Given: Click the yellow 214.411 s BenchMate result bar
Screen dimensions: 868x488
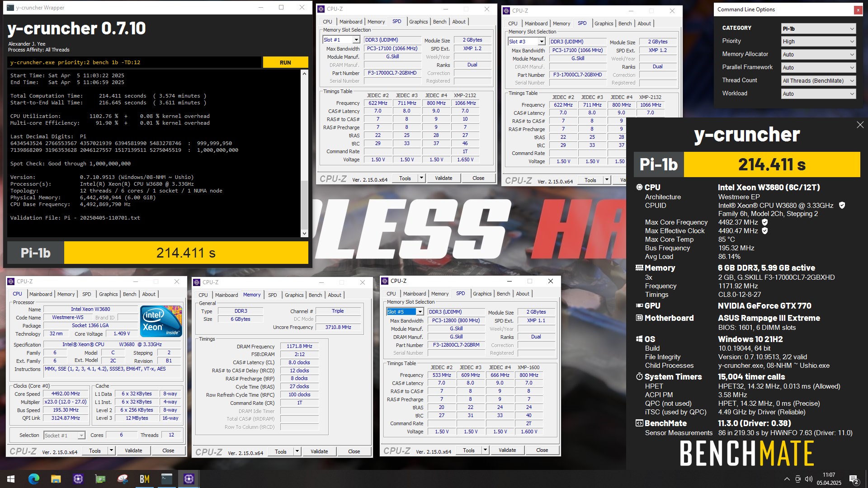Looking at the screenshot, I should click(x=772, y=164).
